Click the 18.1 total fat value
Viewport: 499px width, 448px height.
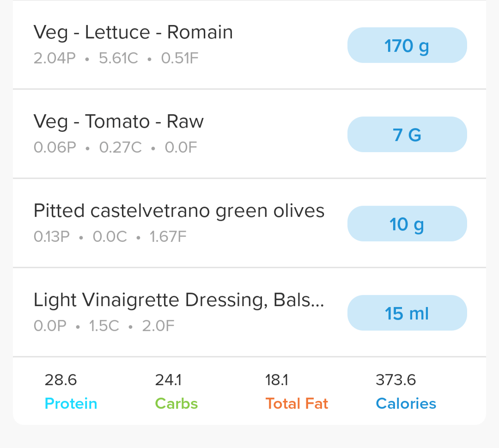(277, 380)
